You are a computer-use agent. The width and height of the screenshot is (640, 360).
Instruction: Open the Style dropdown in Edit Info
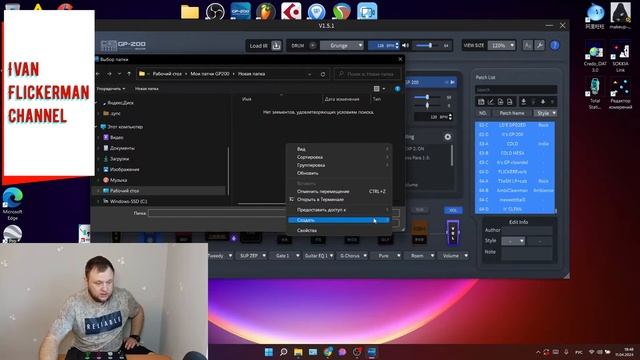[513, 241]
